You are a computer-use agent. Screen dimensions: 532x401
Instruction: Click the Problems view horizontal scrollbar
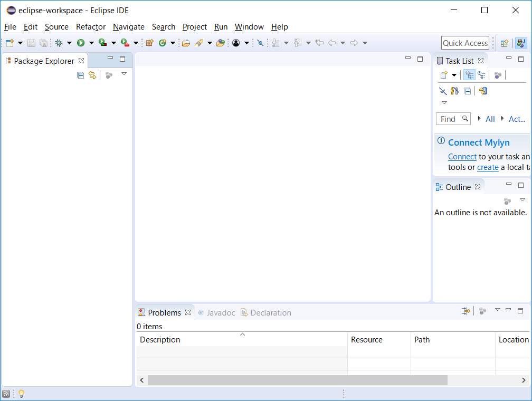[x=298, y=380]
